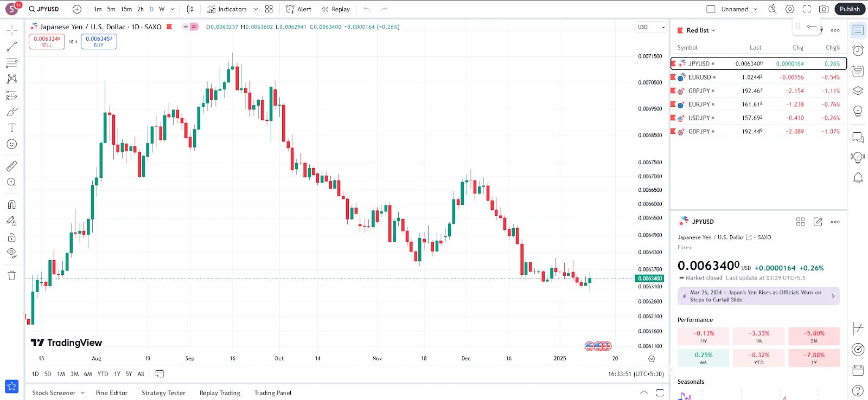Select USDJPY row in watchlist
This screenshot has width=868, height=400.
click(758, 118)
